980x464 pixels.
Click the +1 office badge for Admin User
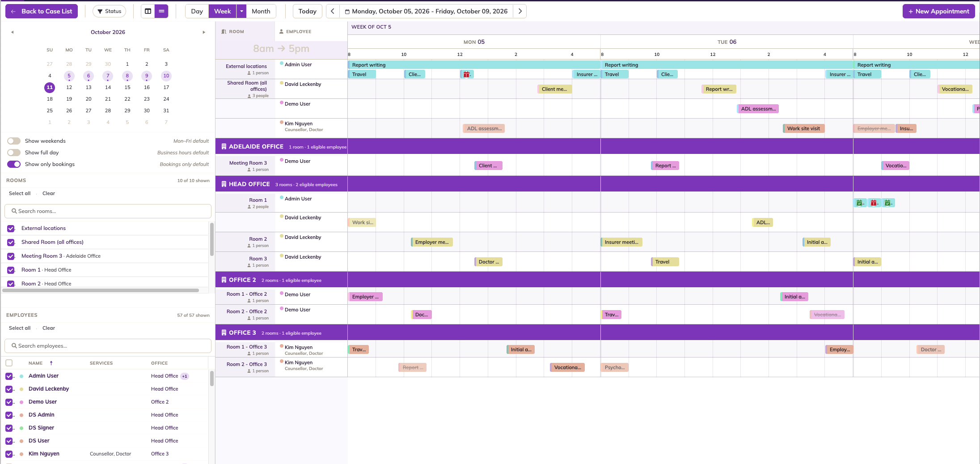coord(185,376)
